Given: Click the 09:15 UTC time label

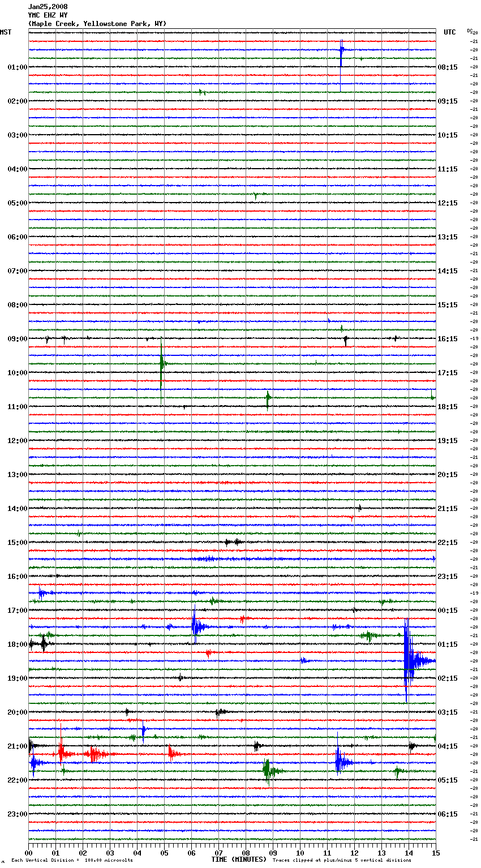Looking at the screenshot, I should point(448,101).
